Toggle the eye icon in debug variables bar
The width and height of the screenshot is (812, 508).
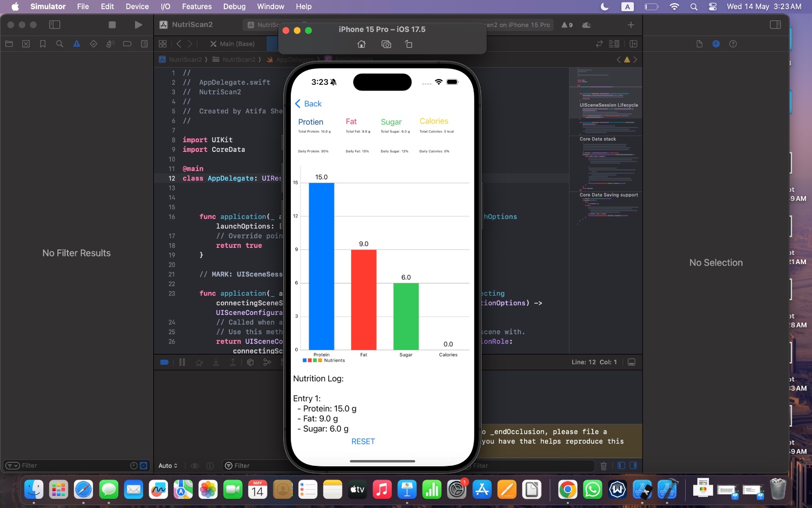(194, 465)
